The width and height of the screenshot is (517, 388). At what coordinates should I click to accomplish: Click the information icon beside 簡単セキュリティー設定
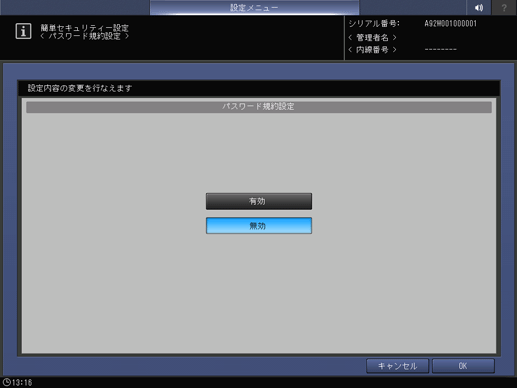(23, 31)
